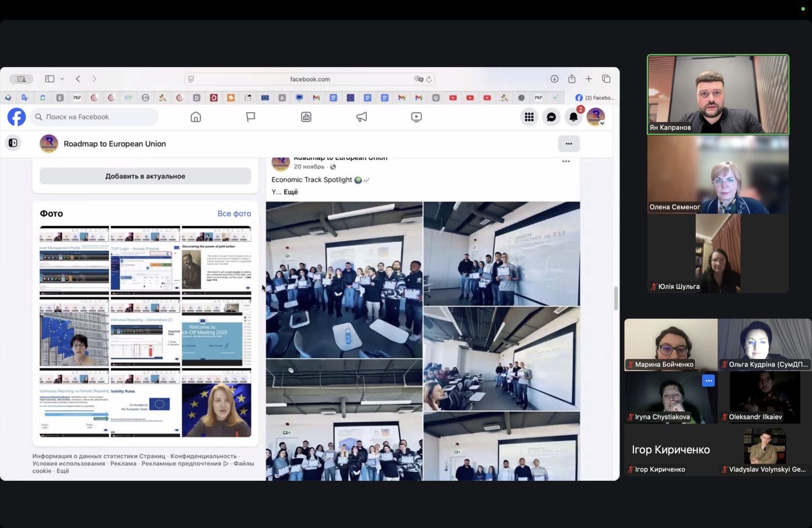Open notifications bell icon

point(573,117)
